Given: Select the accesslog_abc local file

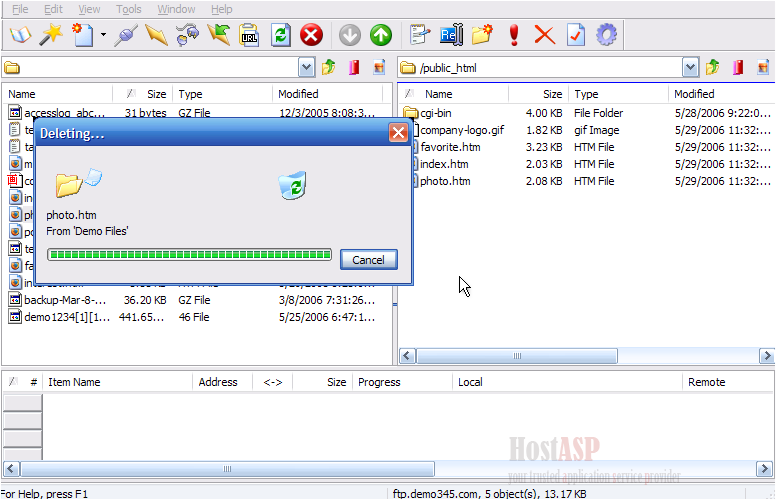Looking at the screenshot, I should pos(64,113).
